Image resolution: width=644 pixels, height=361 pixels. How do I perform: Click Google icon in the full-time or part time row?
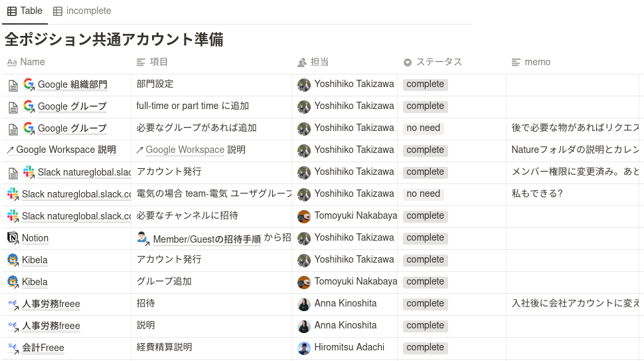[x=29, y=106]
